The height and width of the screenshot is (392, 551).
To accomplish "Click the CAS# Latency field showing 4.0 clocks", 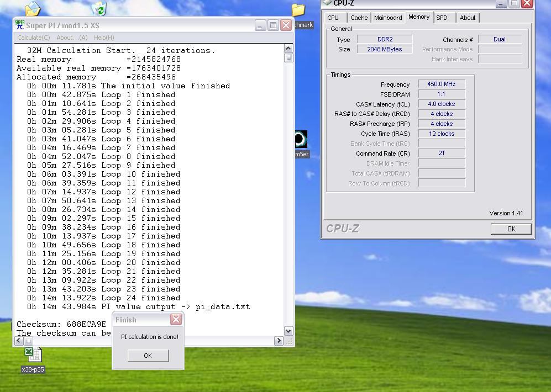I will tap(442, 104).
